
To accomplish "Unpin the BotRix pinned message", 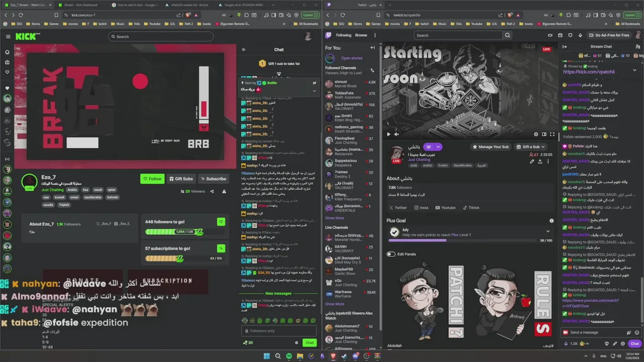I will pyautogui.click(x=314, y=83).
